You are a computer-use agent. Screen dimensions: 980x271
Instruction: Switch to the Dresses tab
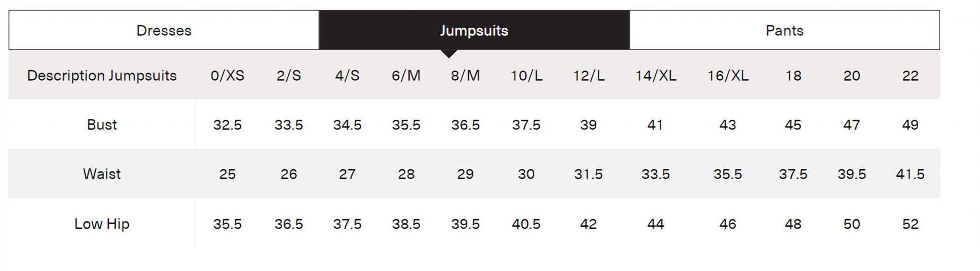[x=164, y=30]
